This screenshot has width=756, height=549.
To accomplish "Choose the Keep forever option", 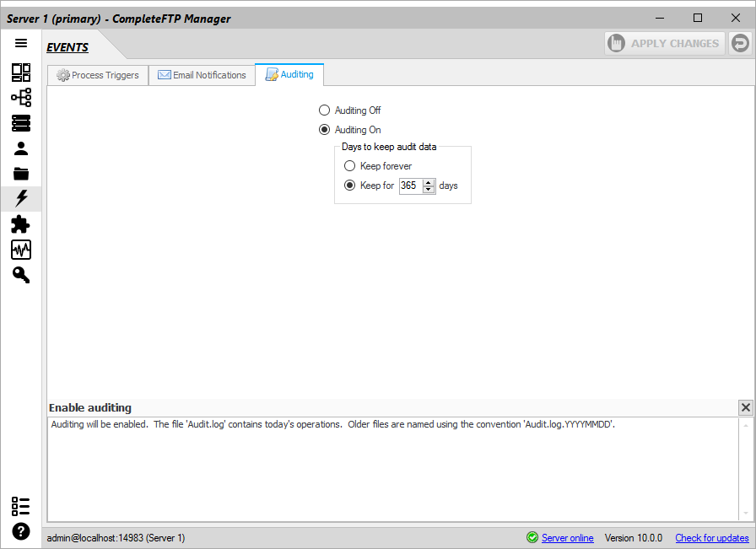I will click(349, 166).
